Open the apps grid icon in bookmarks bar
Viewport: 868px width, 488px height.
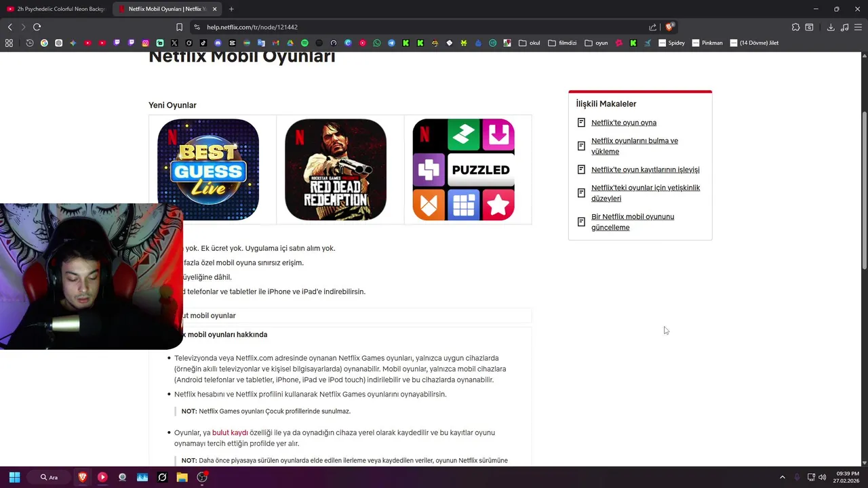coord(9,43)
